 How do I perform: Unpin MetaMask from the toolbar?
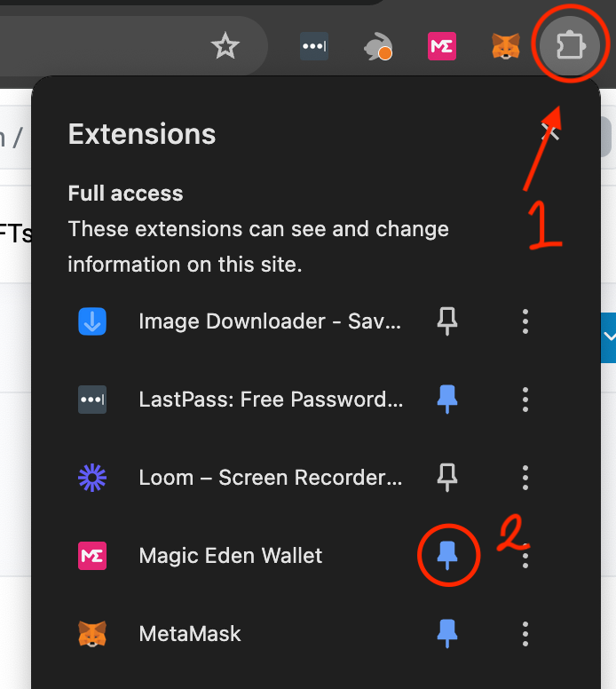click(x=447, y=634)
